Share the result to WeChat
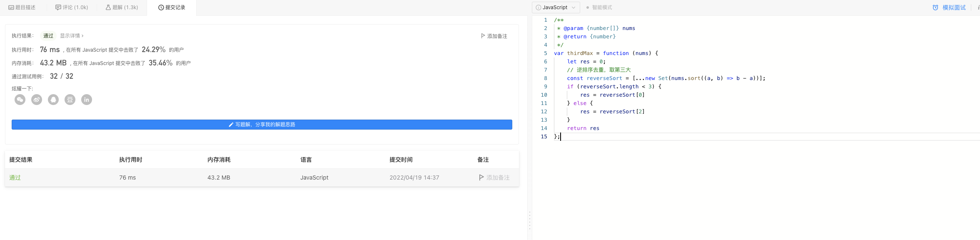 point(20,100)
